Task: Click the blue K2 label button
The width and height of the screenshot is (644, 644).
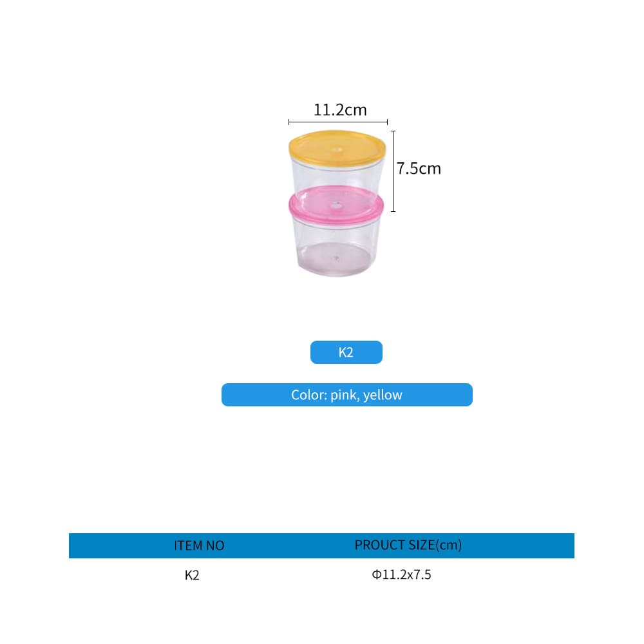Action: pos(346,352)
